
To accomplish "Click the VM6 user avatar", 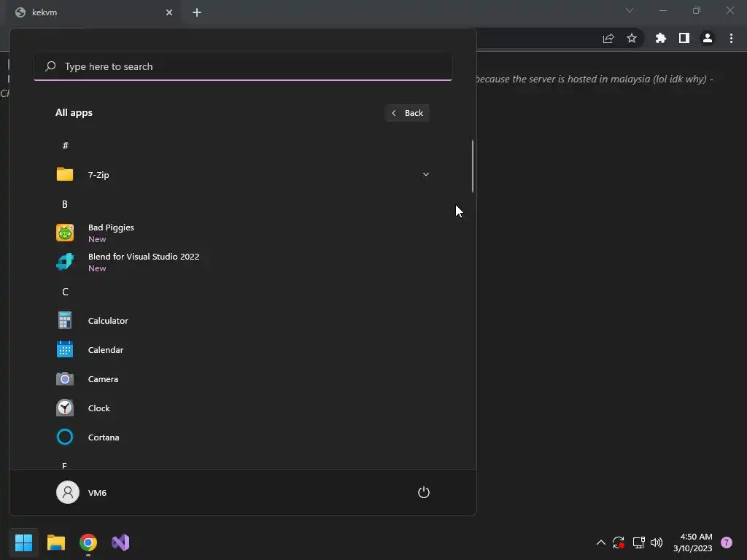I will point(68,492).
